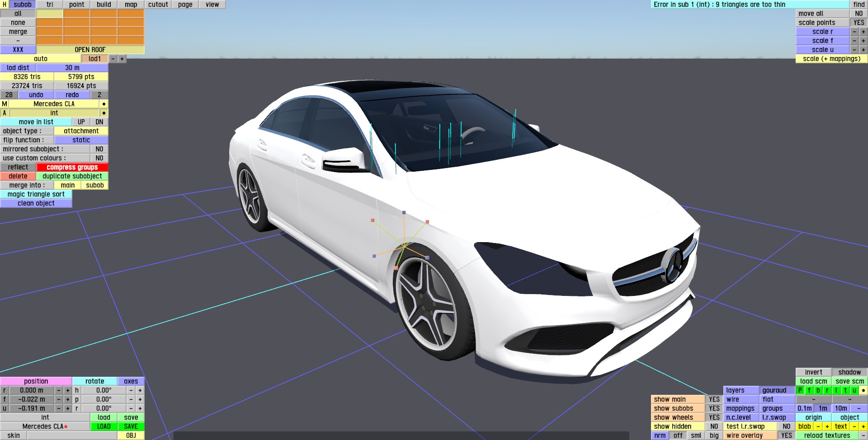Click the OBJ export button
Image resolution: width=868 pixels, height=440 pixels.
[131, 435]
